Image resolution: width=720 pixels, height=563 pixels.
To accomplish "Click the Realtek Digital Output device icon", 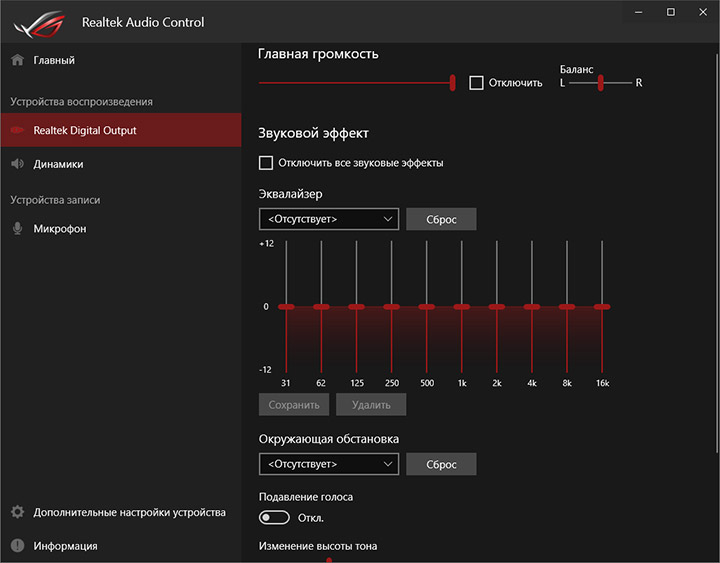I will (17, 130).
